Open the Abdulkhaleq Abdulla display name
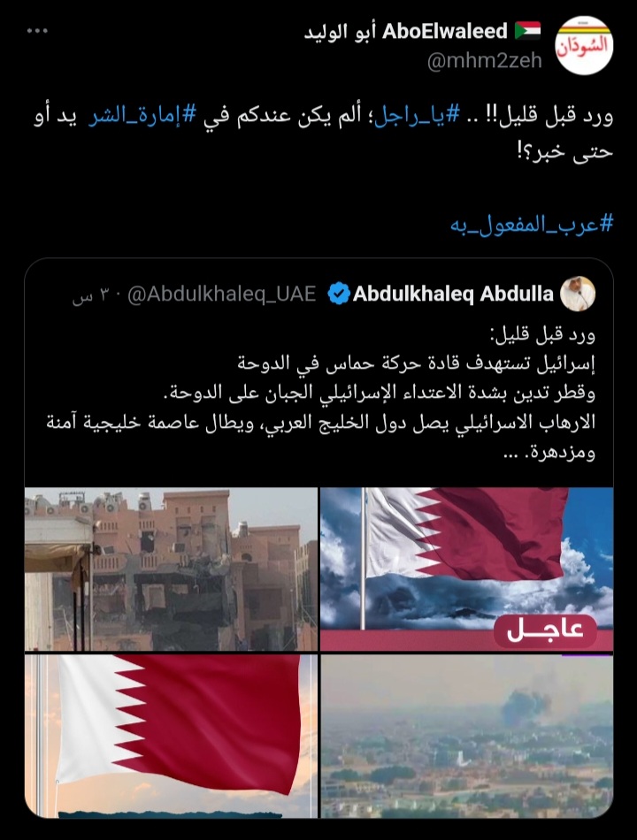This screenshot has width=637, height=840. (453, 294)
